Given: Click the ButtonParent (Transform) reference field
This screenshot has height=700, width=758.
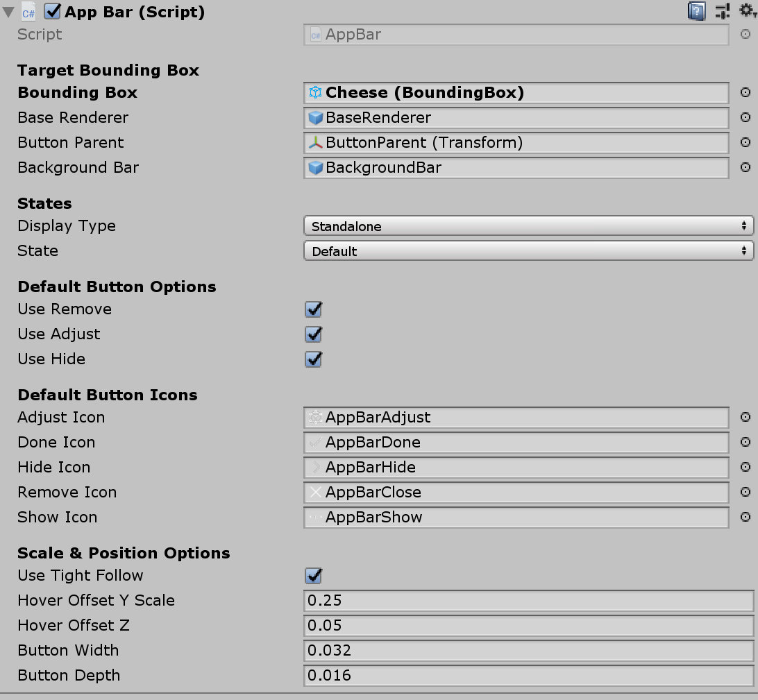Looking at the screenshot, I should pos(515,143).
